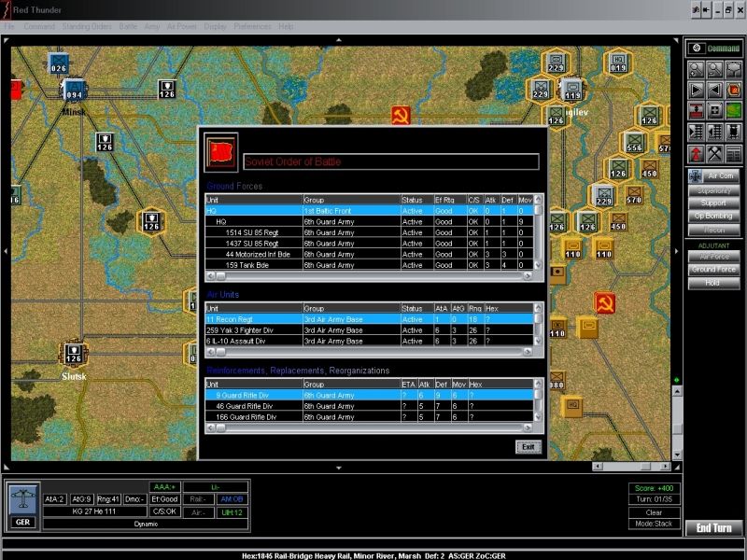Image resolution: width=747 pixels, height=560 pixels.
Task: Toggle the Air Force adjutant button
Action: [714, 257]
